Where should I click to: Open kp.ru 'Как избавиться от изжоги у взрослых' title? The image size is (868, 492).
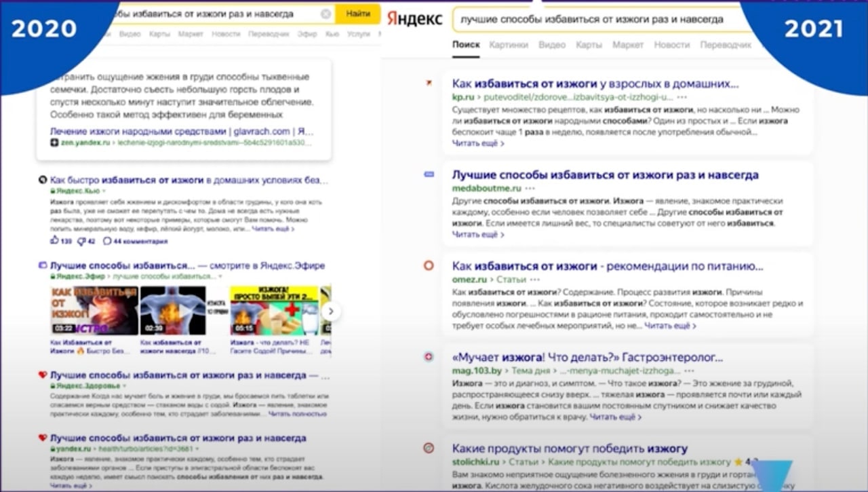(595, 83)
